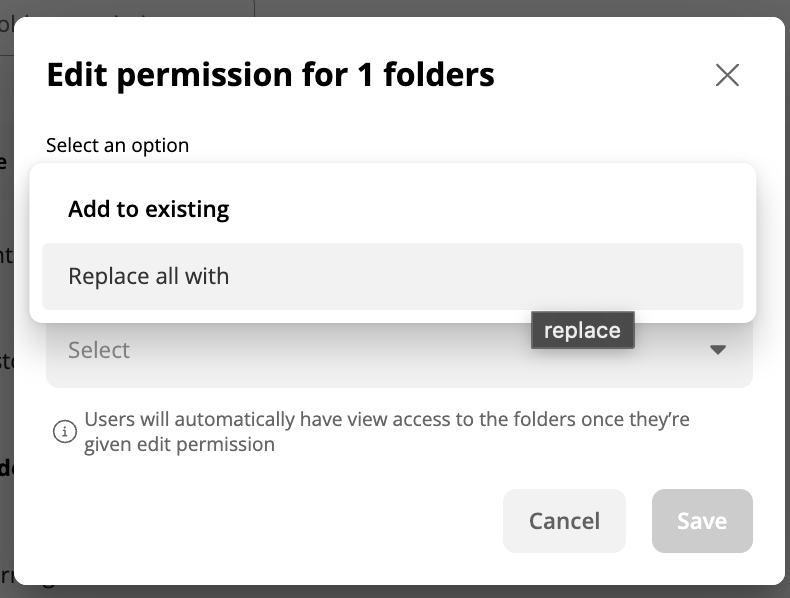Open the Select dropdown field
790x598 pixels.
tap(399, 350)
